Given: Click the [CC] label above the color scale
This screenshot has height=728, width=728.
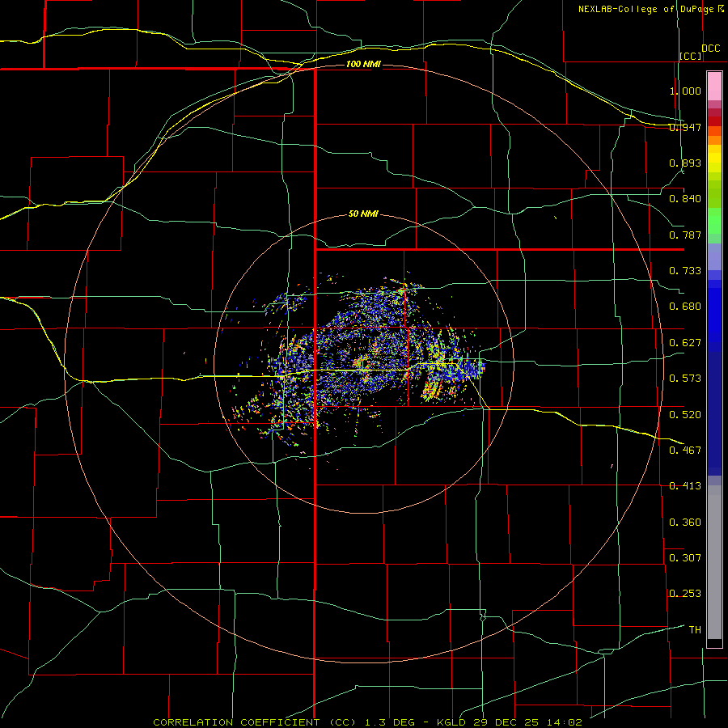Looking at the screenshot, I should [691, 56].
